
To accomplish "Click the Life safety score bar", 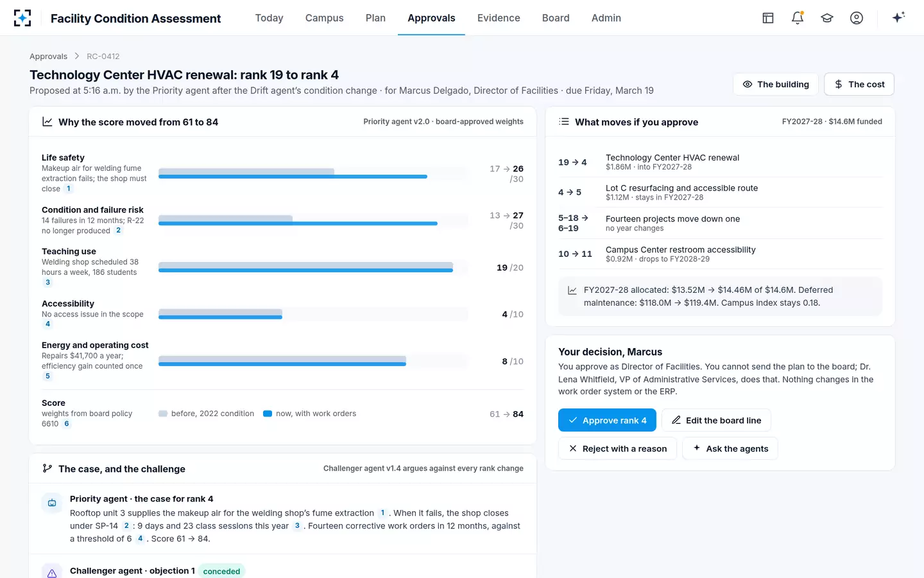I will pos(312,173).
